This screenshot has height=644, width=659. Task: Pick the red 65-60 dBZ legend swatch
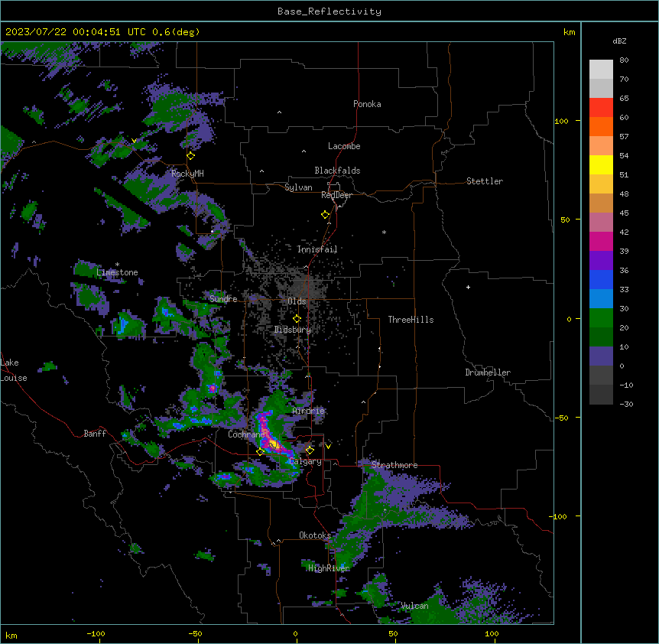tap(601, 108)
